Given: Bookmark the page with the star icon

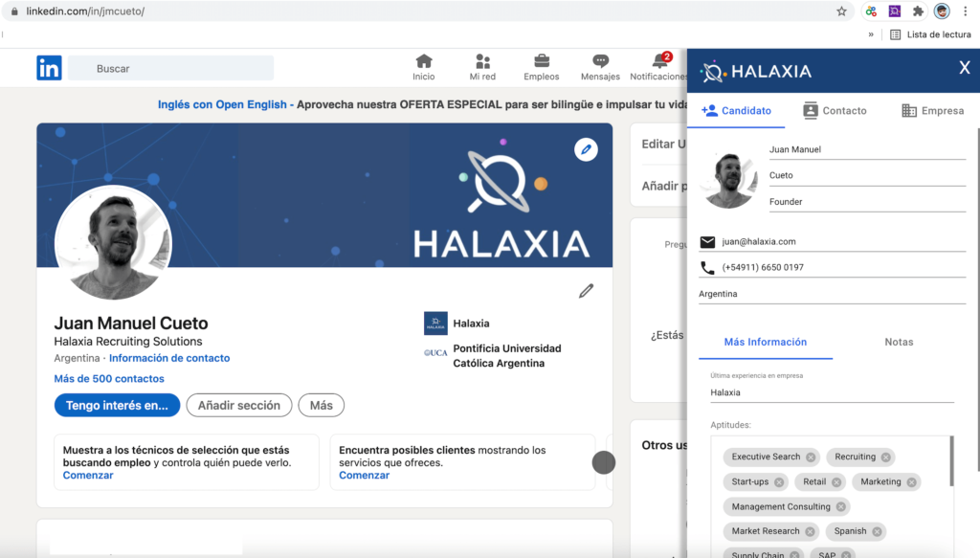Looking at the screenshot, I should (x=841, y=11).
